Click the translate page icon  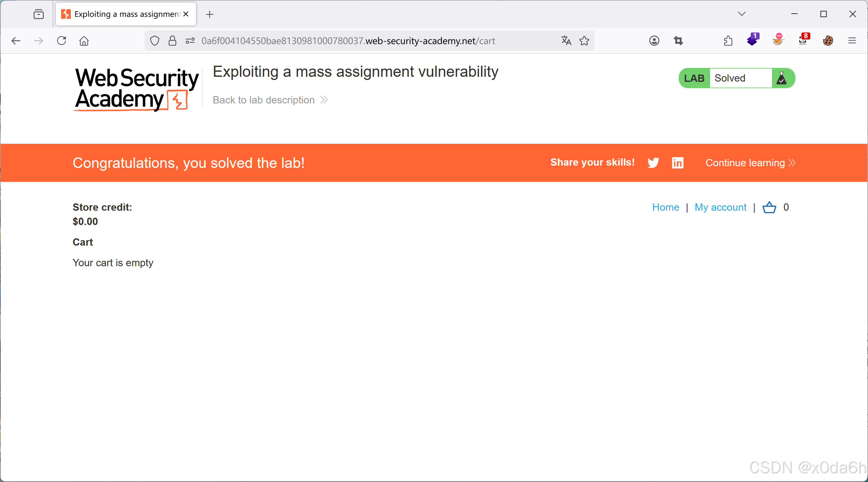point(566,41)
